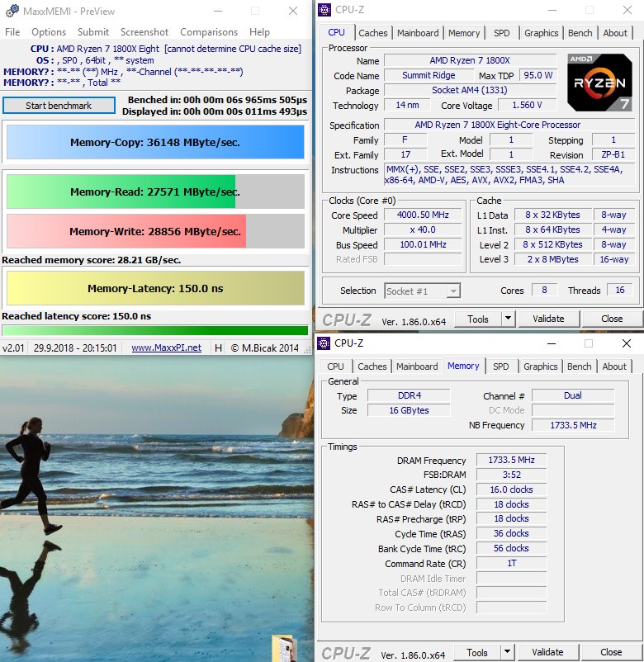Open the Options menu in MaxxMEMI
The image size is (644, 662).
49,32
